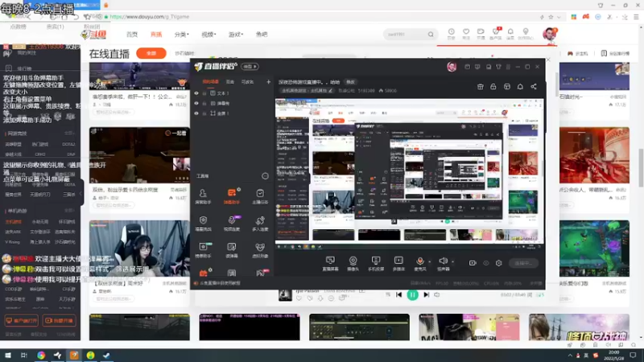
Task: Click the orange 全部 filter button
Action: pyautogui.click(x=151, y=53)
